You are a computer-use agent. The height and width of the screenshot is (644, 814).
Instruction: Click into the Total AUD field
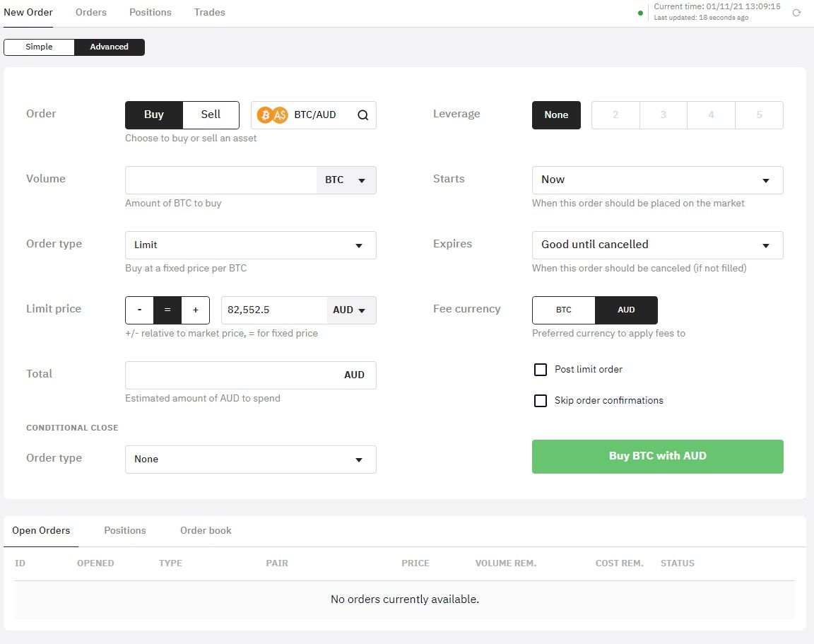251,375
